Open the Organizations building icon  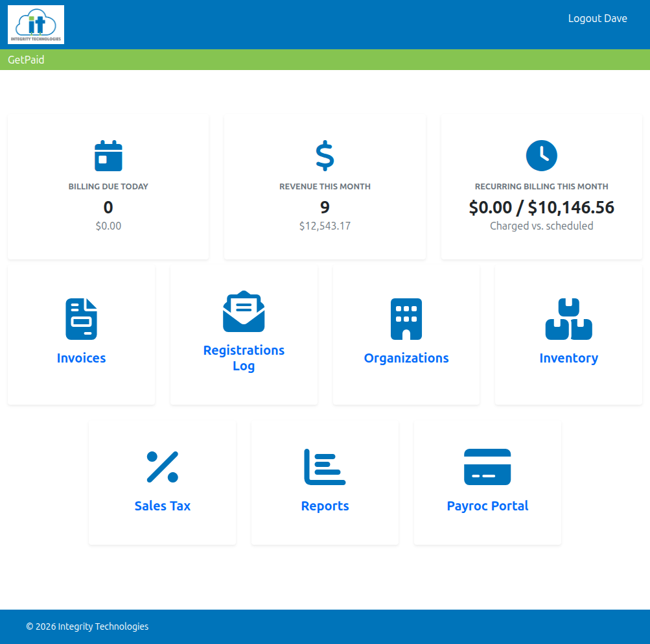point(406,319)
